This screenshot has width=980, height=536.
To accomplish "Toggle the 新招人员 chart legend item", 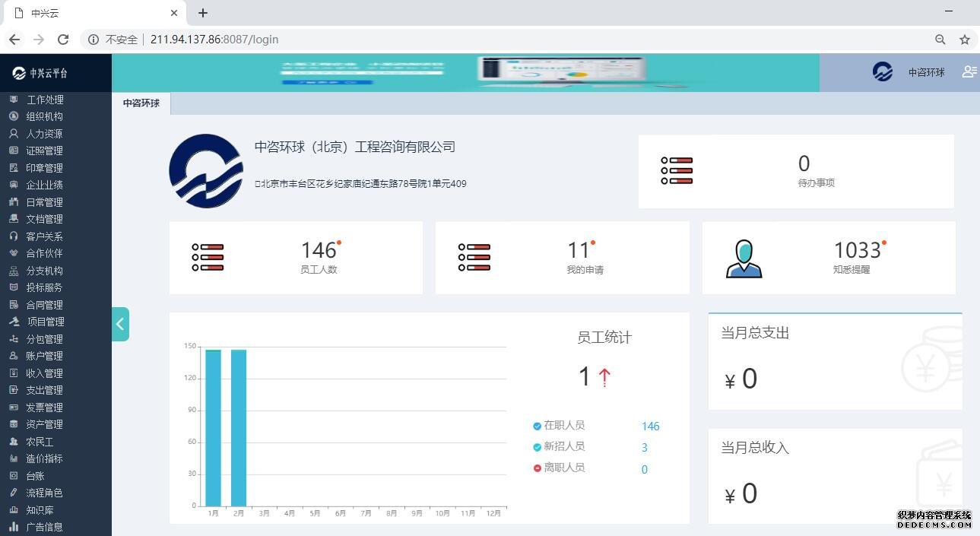I will click(559, 447).
